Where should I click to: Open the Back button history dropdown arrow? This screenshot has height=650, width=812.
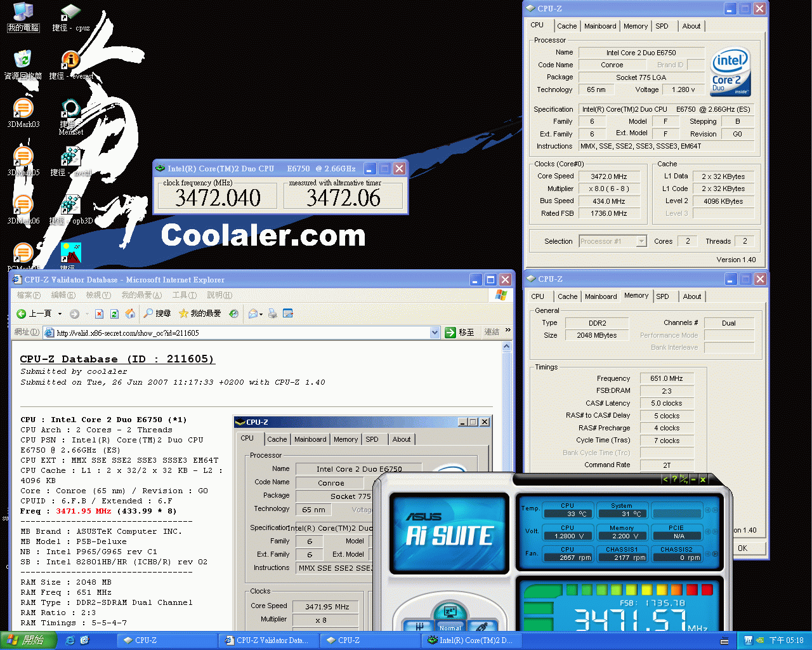point(60,314)
